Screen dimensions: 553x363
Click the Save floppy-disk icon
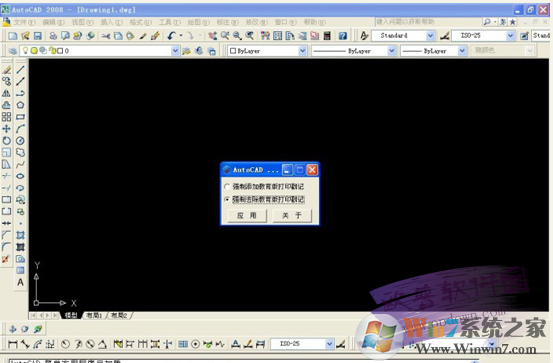coord(37,36)
